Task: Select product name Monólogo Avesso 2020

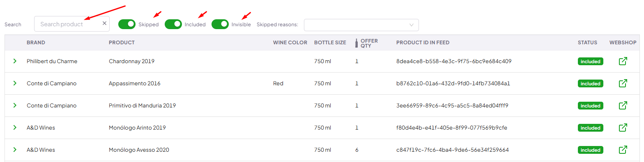Action: (139, 150)
